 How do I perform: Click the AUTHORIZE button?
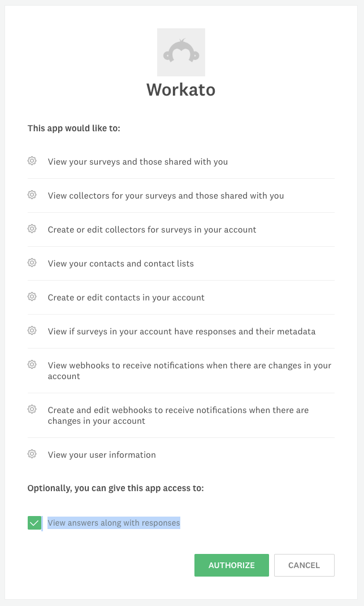[x=231, y=565]
